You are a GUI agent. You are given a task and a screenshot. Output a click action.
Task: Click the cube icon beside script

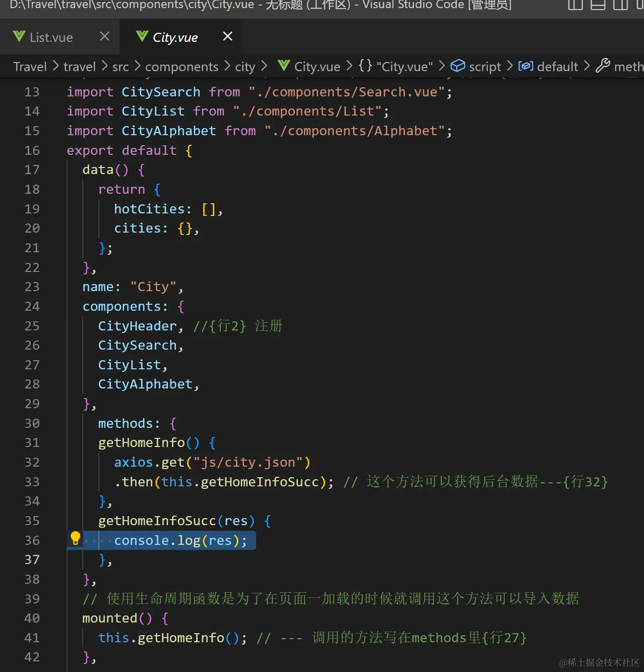[x=457, y=66]
